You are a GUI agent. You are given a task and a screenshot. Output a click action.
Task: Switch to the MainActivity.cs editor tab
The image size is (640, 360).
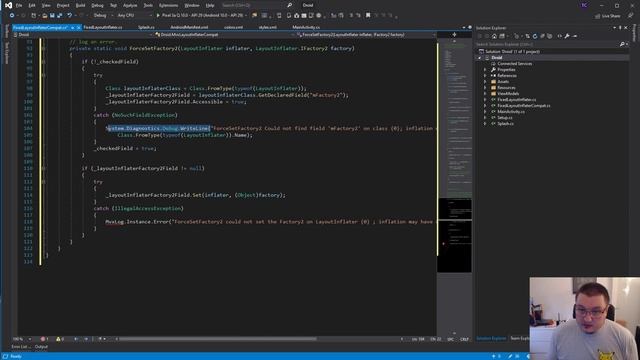306,27
